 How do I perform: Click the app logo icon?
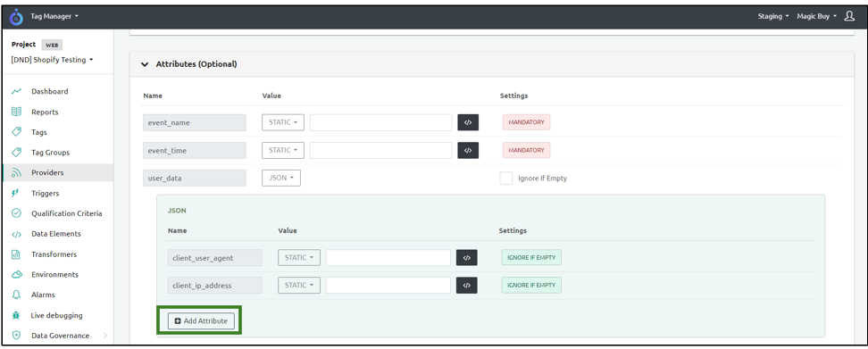pos(17,17)
